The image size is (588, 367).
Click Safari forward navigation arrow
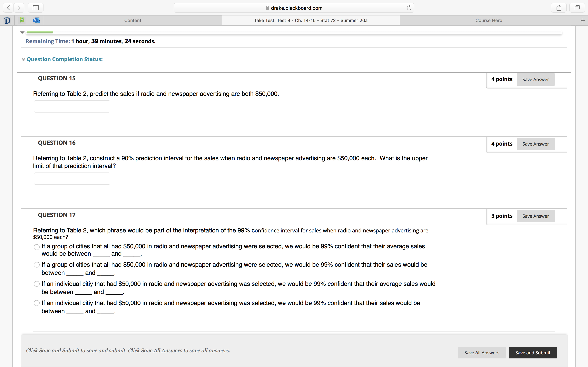[x=19, y=8]
